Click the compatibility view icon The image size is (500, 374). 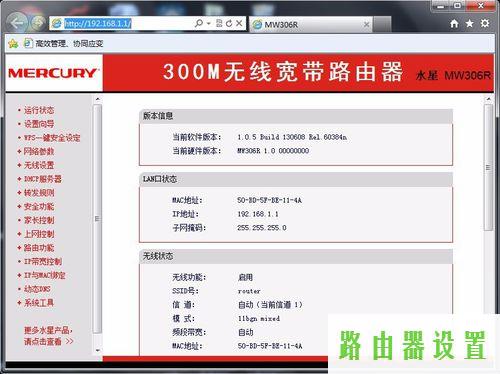(x=219, y=23)
